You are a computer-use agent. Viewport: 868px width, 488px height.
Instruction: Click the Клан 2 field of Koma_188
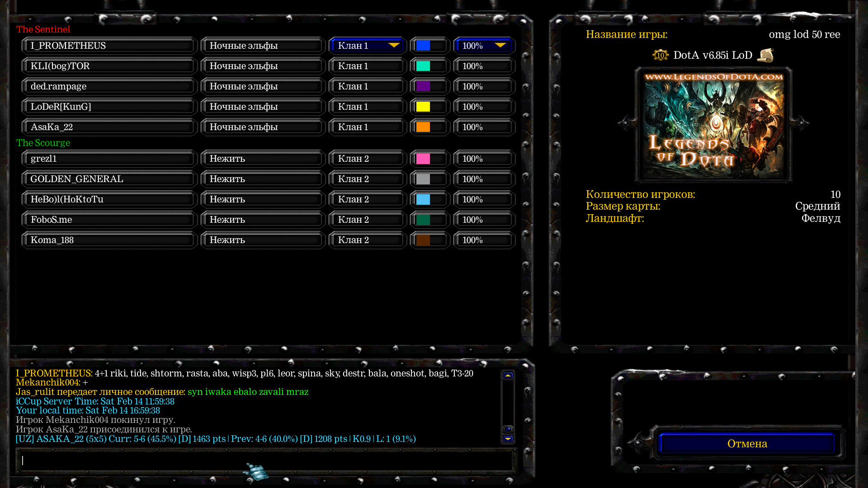(368, 240)
